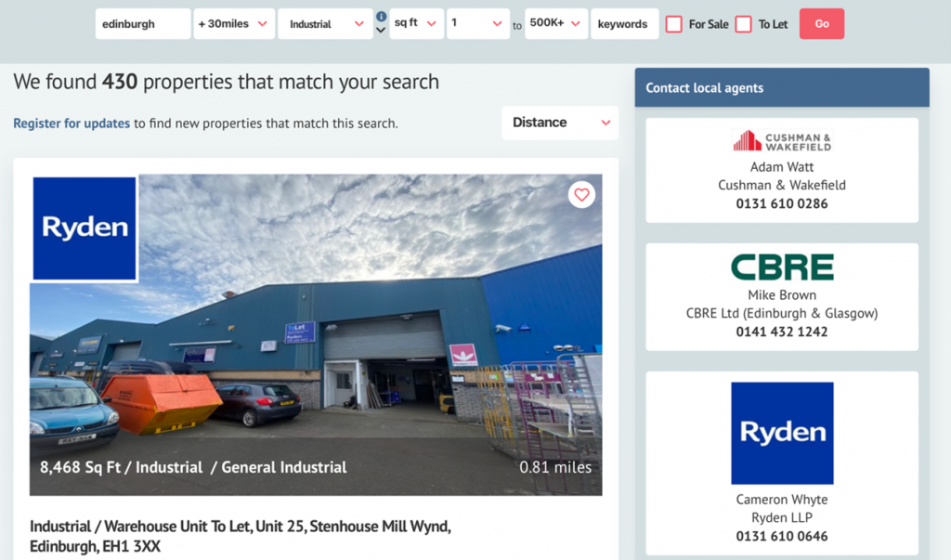Image resolution: width=951 pixels, height=560 pixels.
Task: Tick the To Let checkbox
Action: coord(744,24)
